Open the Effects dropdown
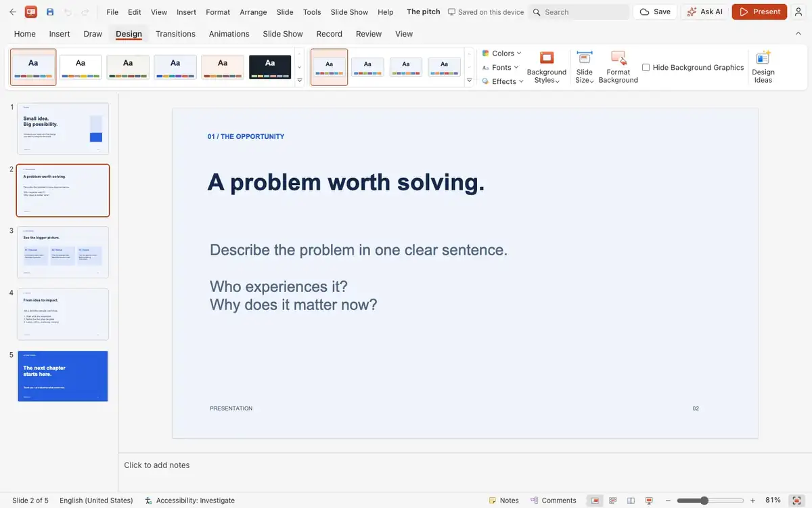 503,81
